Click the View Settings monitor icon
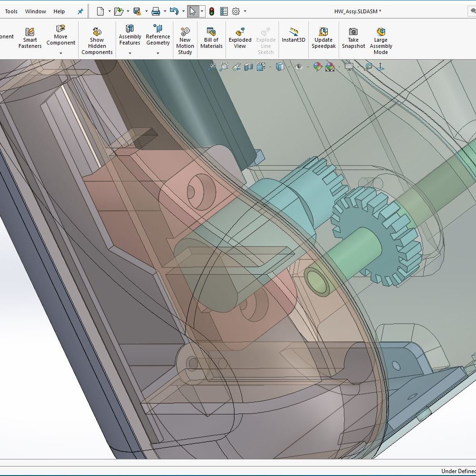 click(349, 66)
